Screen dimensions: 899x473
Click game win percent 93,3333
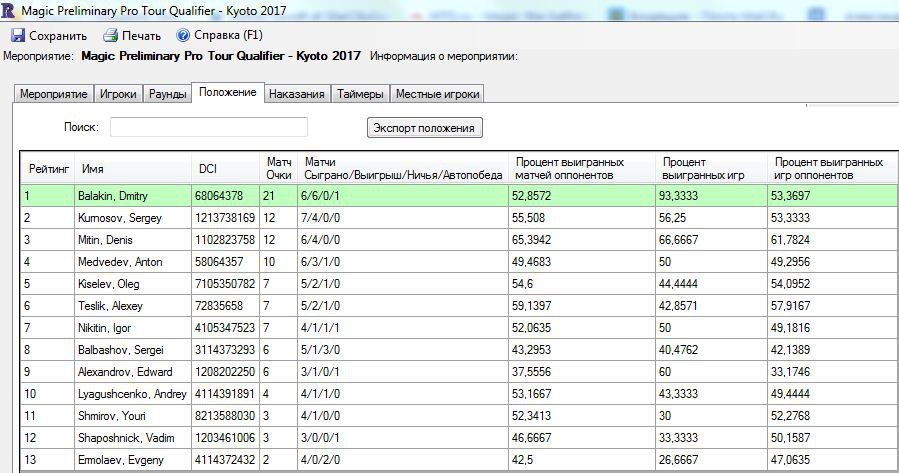pyautogui.click(x=678, y=196)
